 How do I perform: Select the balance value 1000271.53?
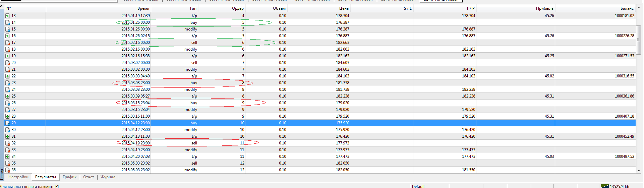point(624,56)
